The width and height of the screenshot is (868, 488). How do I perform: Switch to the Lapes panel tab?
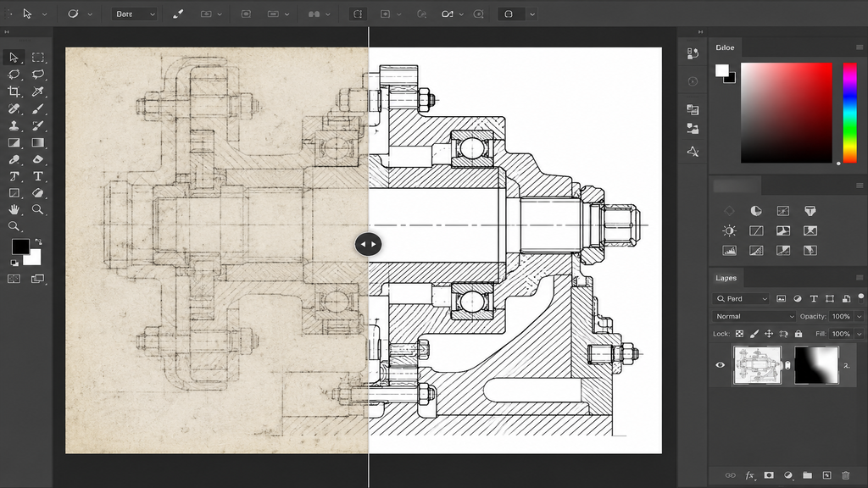pyautogui.click(x=726, y=278)
